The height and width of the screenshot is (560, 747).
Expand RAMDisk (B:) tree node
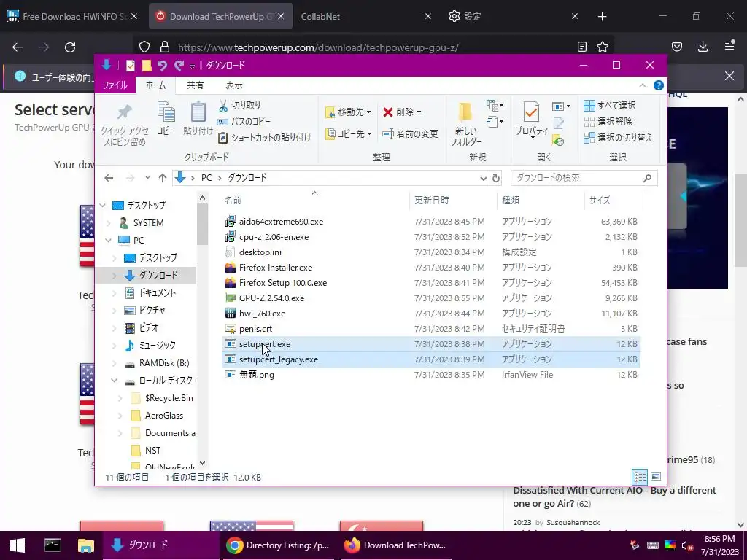point(115,363)
